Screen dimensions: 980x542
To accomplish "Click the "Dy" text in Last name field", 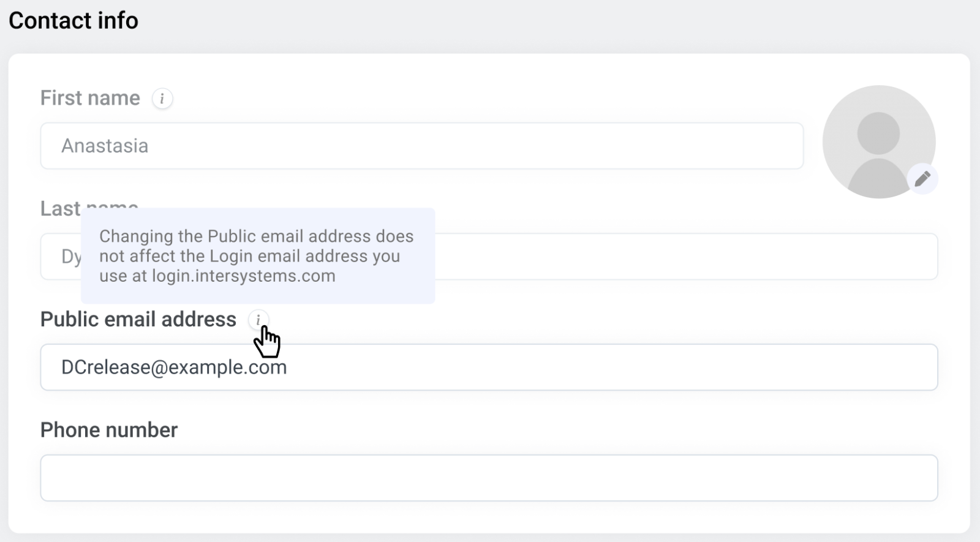I will pyautogui.click(x=70, y=257).
